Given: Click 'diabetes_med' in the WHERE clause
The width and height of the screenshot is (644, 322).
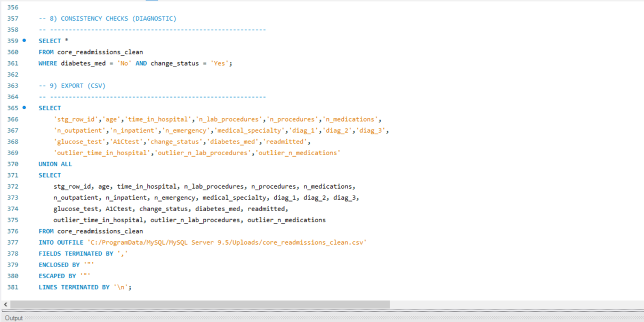Looking at the screenshot, I should coord(83,63).
